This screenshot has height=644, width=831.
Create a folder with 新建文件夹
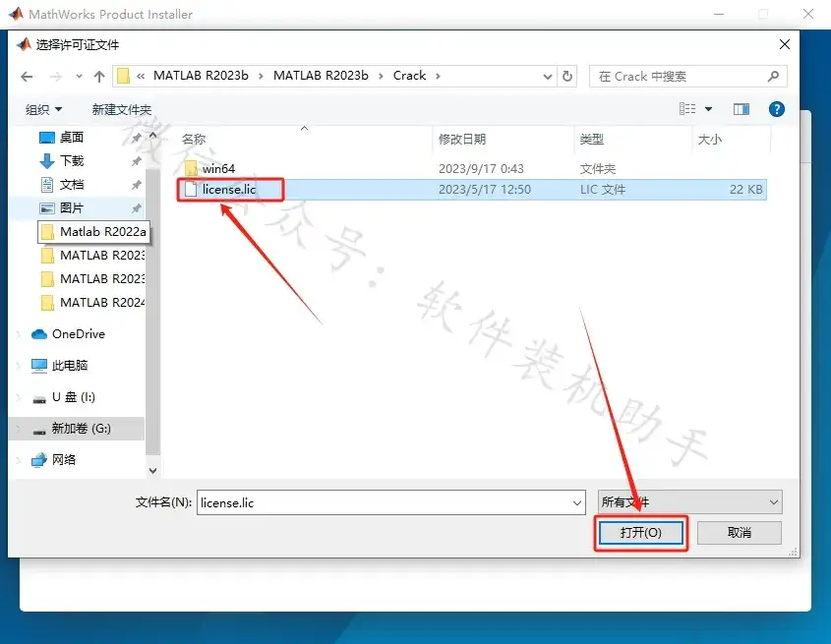(x=121, y=110)
